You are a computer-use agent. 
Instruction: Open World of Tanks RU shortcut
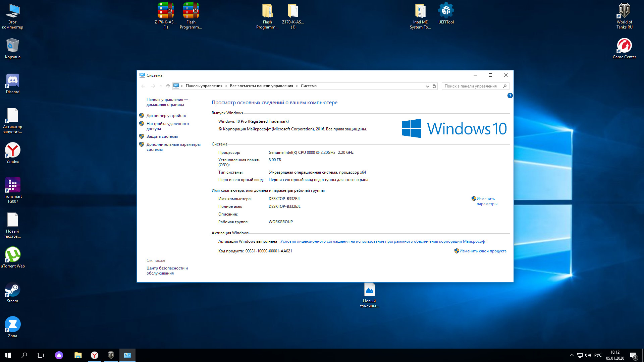(624, 16)
